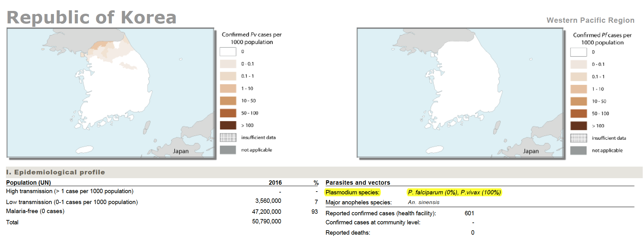Click the '0.1 - 1' swatch in Pv legend
Image resolution: width=644 pixels, height=239 pixels.
228,76
